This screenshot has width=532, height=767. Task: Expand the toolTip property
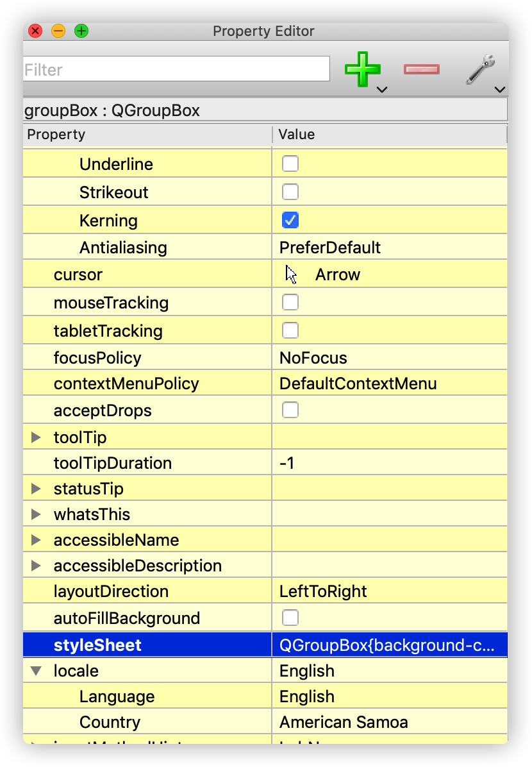tap(36, 437)
